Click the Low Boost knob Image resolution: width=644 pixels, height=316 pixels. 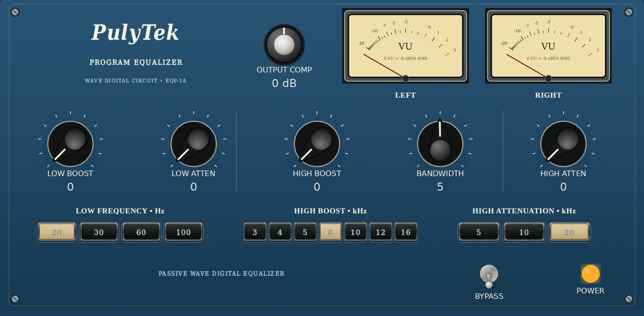(70, 144)
